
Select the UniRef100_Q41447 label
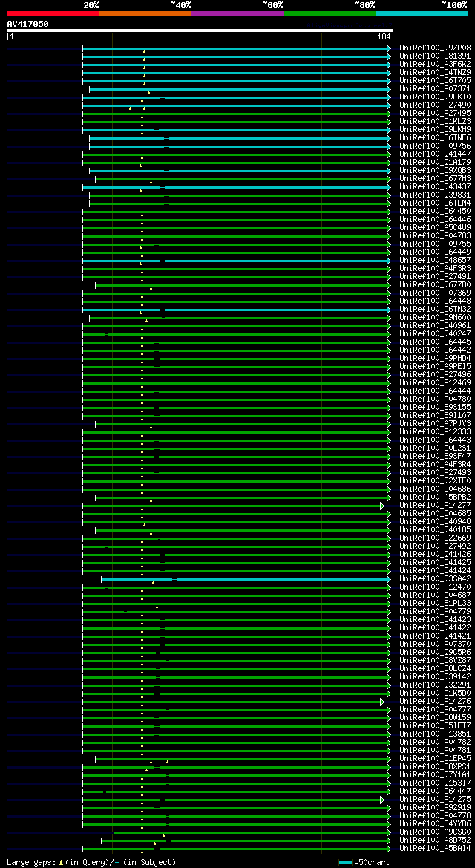(x=435, y=154)
